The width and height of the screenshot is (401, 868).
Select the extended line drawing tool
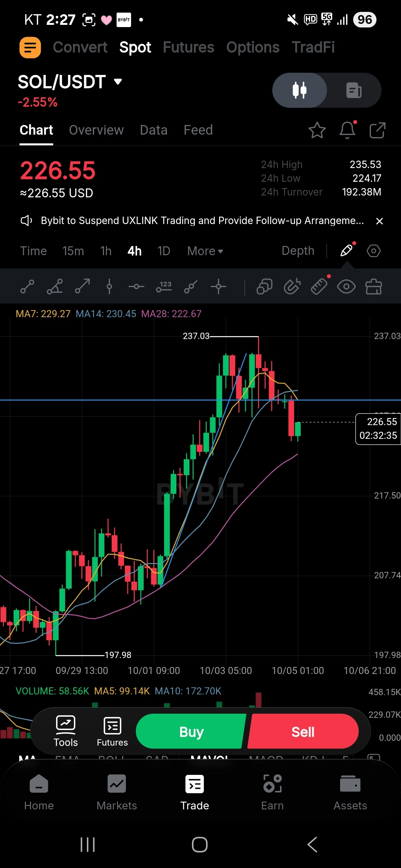point(190,287)
